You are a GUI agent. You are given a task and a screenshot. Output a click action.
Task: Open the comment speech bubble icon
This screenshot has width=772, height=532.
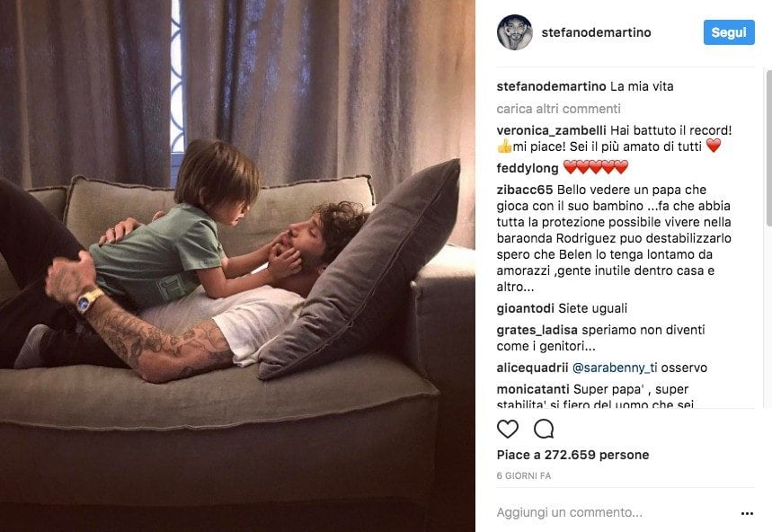[x=544, y=430]
